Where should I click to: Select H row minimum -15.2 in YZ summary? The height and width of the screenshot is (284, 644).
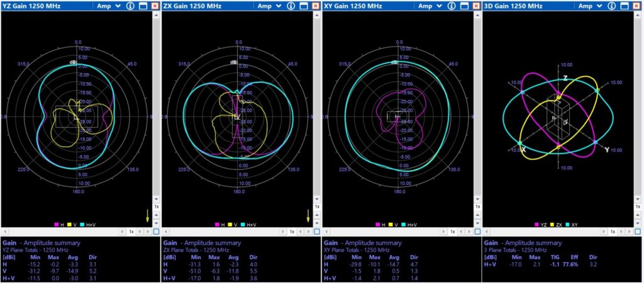[x=35, y=264]
